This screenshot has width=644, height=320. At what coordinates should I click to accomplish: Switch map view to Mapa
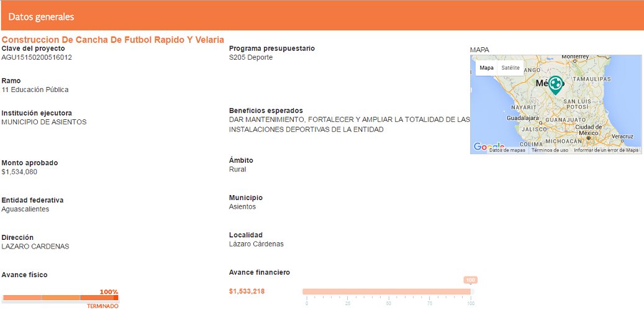tap(487, 68)
